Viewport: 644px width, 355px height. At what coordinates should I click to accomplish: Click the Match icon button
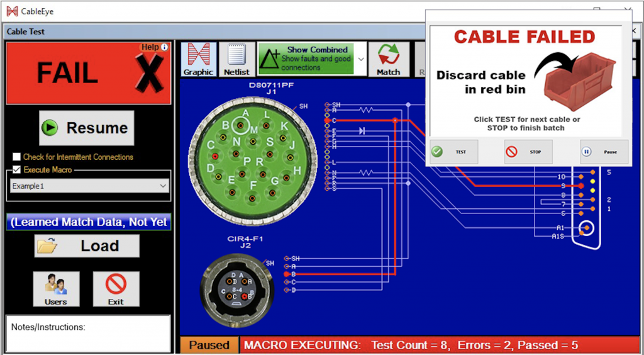coord(389,60)
